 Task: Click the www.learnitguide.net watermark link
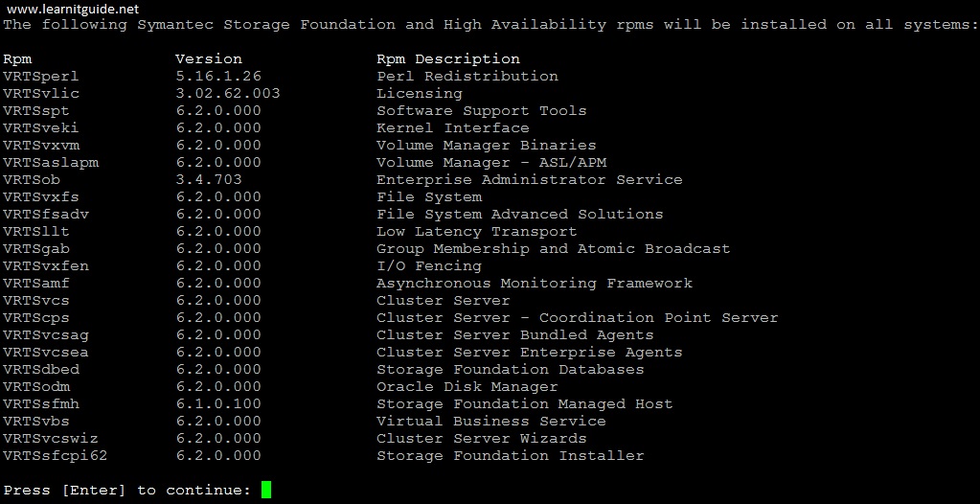pos(71,7)
